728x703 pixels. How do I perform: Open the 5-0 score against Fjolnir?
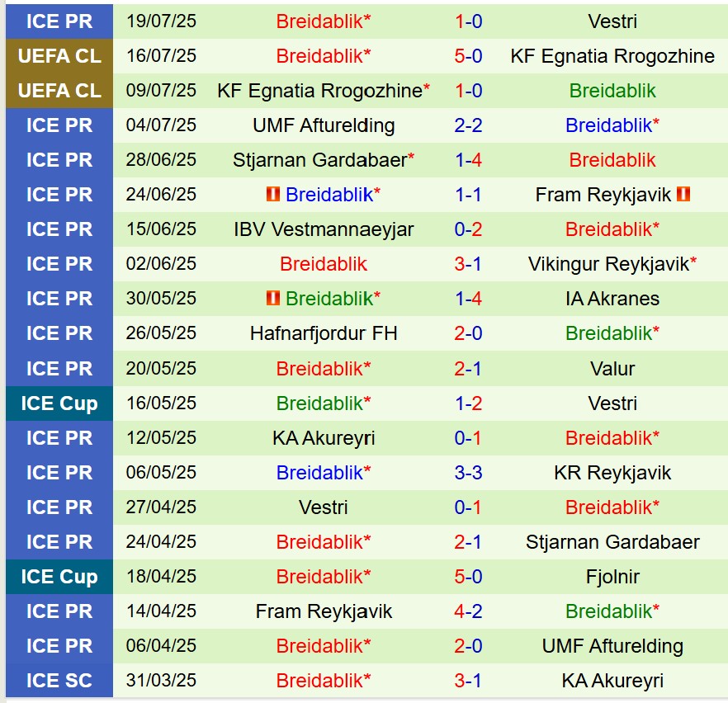click(x=468, y=577)
